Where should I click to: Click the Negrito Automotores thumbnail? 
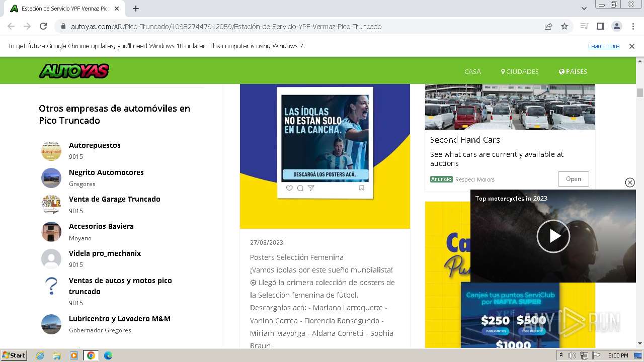pyautogui.click(x=51, y=178)
